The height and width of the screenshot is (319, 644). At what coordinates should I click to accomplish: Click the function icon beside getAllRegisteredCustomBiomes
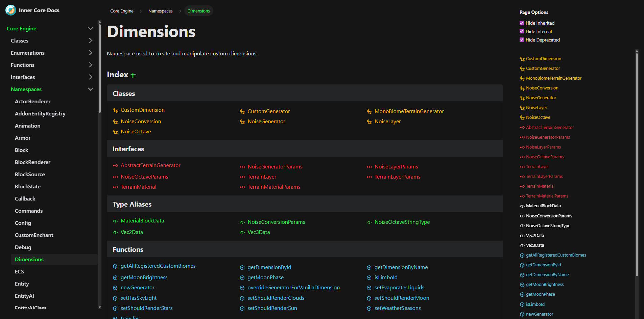point(115,266)
